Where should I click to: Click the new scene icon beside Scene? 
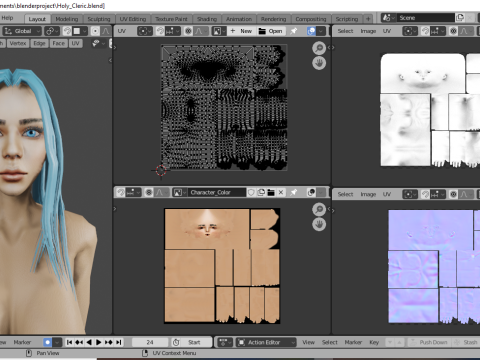tap(460, 18)
